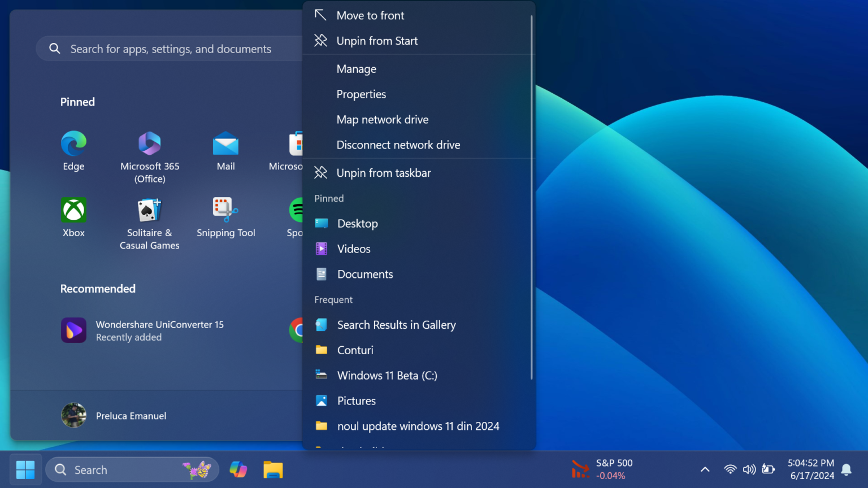868x488 pixels.
Task: Launch Microsoft Edge from pinned apps
Action: (73, 151)
